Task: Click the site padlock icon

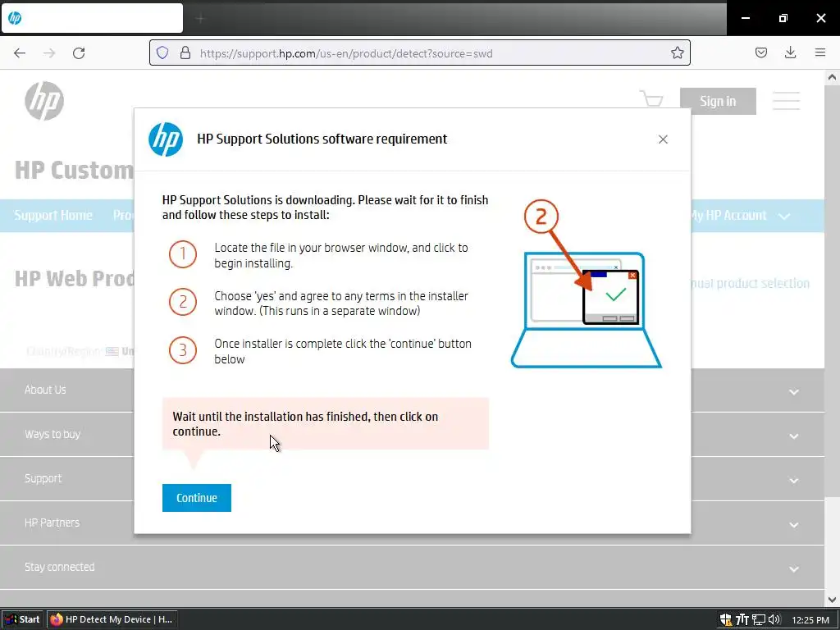Action: pos(185,52)
